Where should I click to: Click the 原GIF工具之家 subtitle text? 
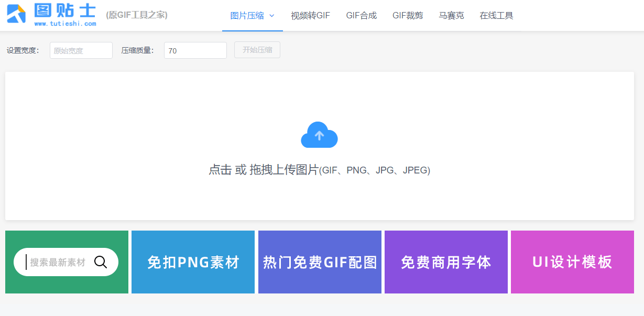click(x=136, y=15)
